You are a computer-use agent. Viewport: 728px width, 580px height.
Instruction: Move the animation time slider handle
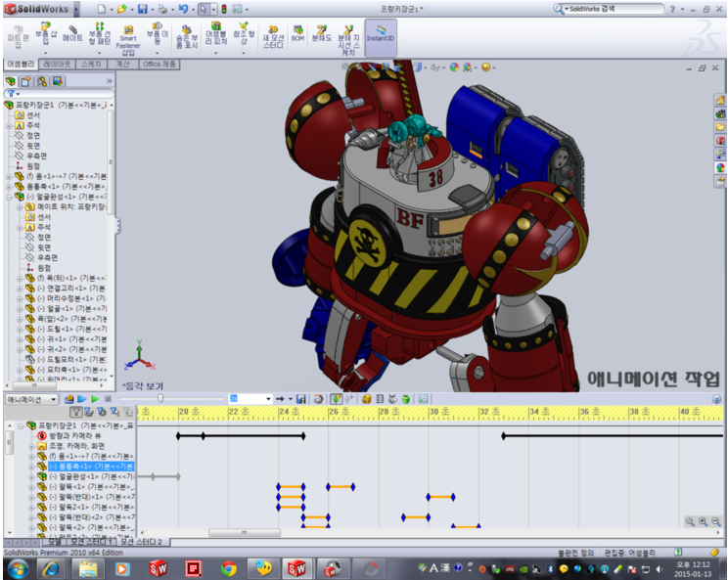pyautogui.click(x=160, y=399)
